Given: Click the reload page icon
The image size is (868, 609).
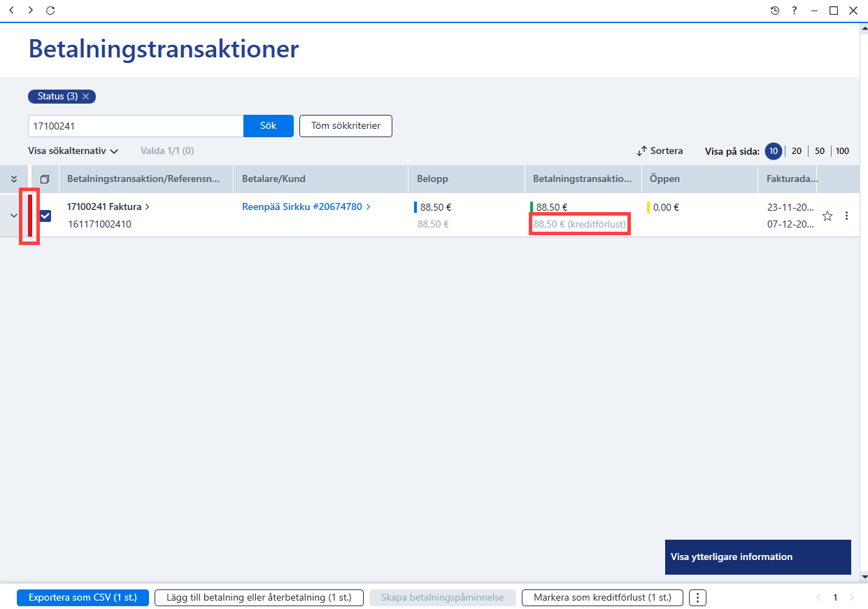Looking at the screenshot, I should click(50, 10).
